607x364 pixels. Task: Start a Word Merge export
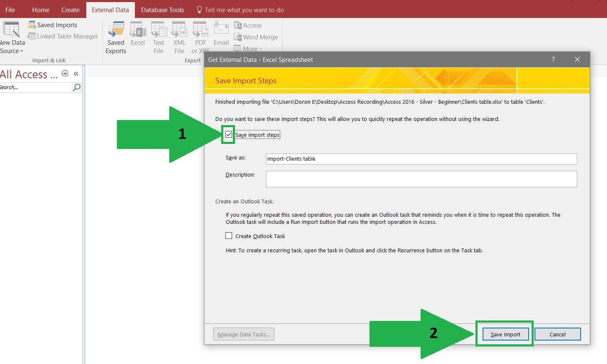pyautogui.click(x=256, y=37)
